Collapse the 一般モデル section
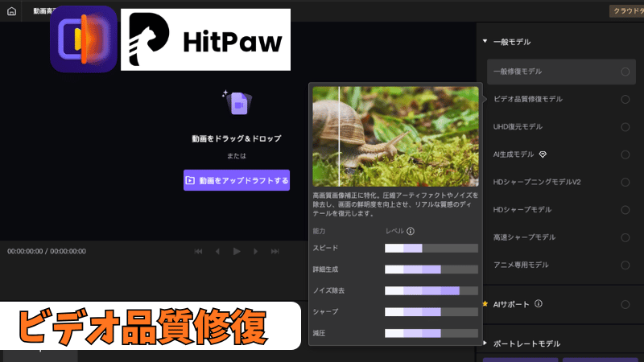The width and height of the screenshot is (644, 362). pos(485,41)
